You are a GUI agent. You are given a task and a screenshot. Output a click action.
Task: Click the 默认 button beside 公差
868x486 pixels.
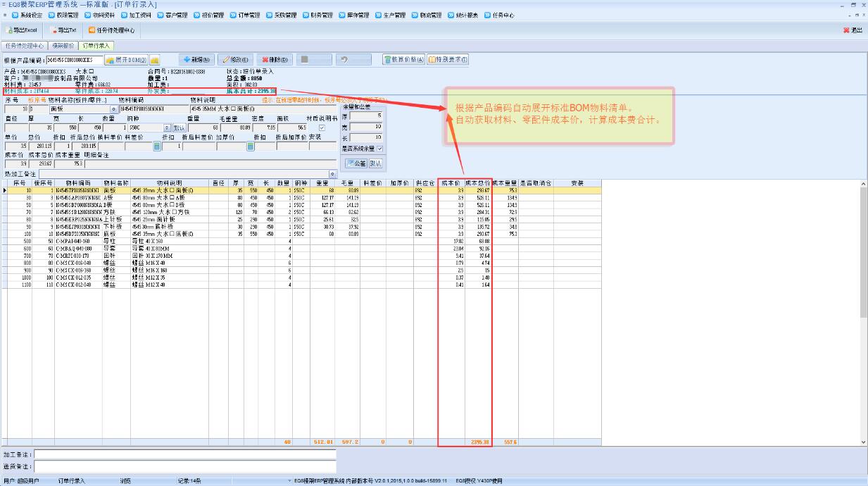click(376, 163)
